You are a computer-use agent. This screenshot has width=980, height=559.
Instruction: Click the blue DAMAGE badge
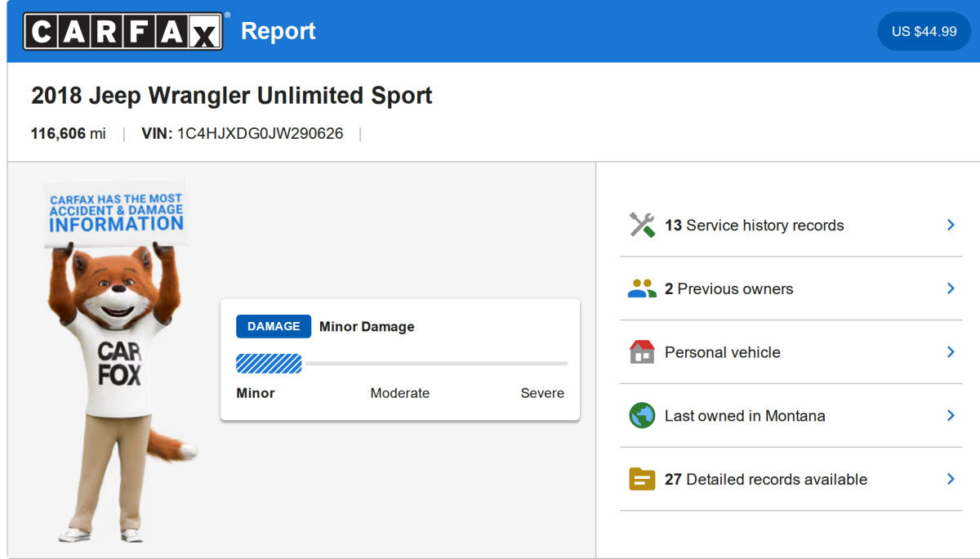[274, 326]
